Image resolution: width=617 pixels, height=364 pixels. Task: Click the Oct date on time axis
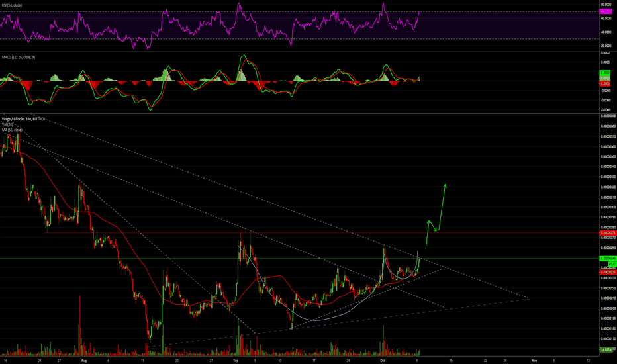(x=382, y=360)
